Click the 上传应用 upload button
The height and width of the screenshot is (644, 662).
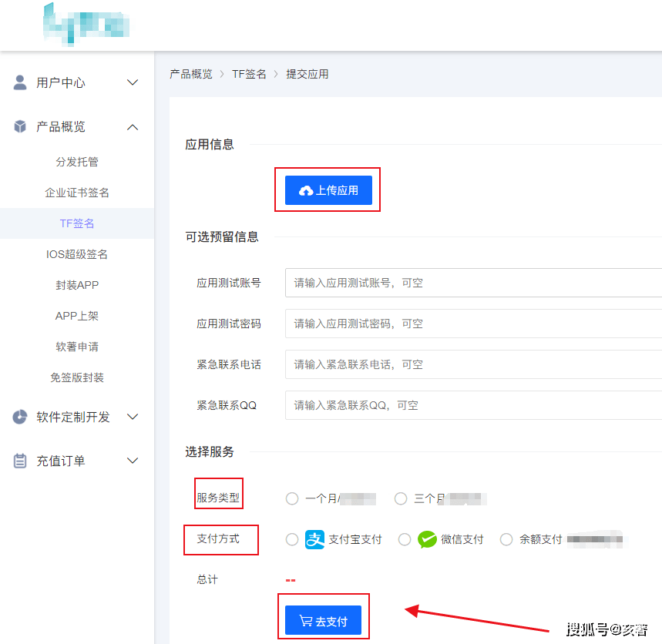tap(328, 190)
